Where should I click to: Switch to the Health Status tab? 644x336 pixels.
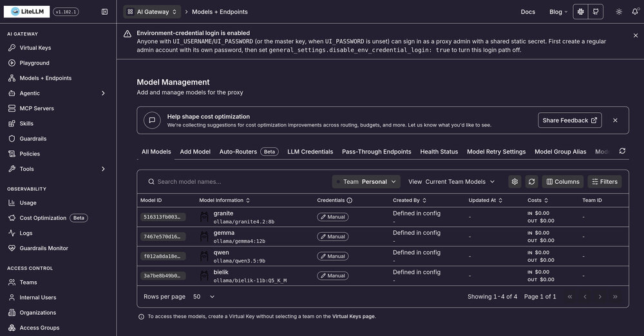tap(439, 152)
